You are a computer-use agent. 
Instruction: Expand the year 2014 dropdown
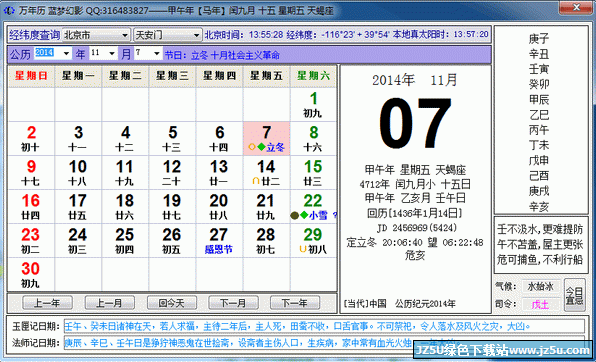tap(67, 54)
